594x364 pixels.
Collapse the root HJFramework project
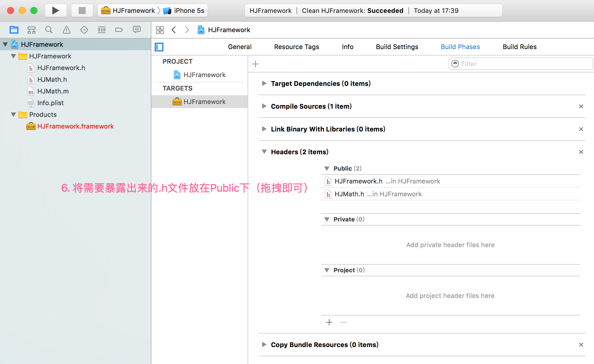click(x=5, y=44)
